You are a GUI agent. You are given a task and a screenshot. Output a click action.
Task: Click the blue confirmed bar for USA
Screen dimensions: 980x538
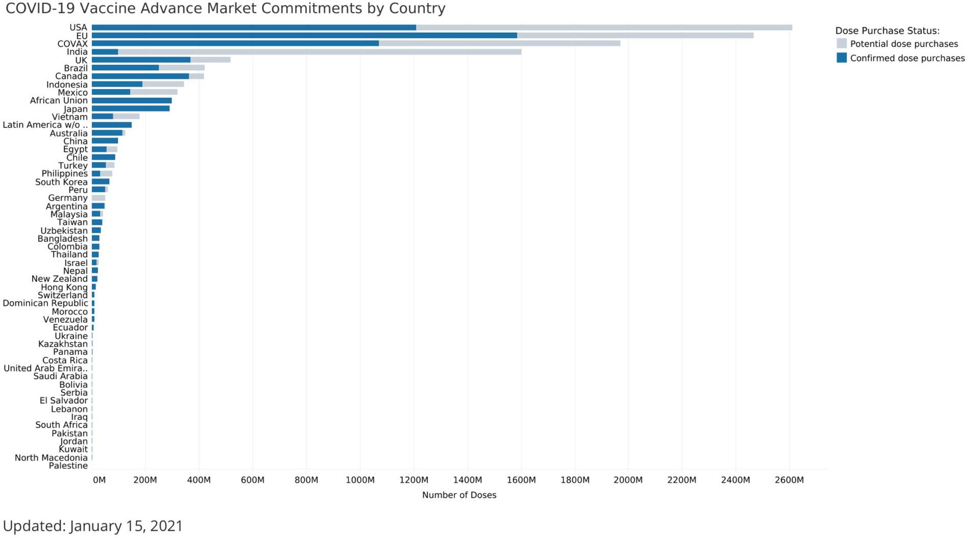pos(254,28)
